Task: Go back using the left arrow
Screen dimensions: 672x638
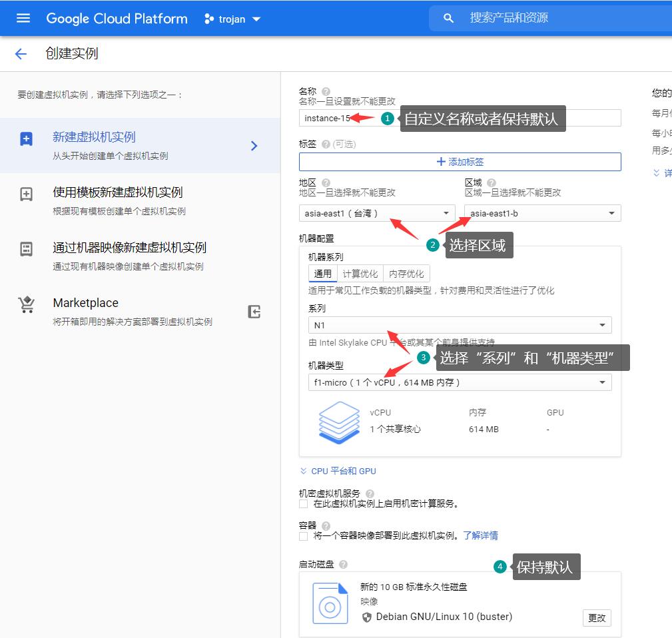Action: coord(21,53)
